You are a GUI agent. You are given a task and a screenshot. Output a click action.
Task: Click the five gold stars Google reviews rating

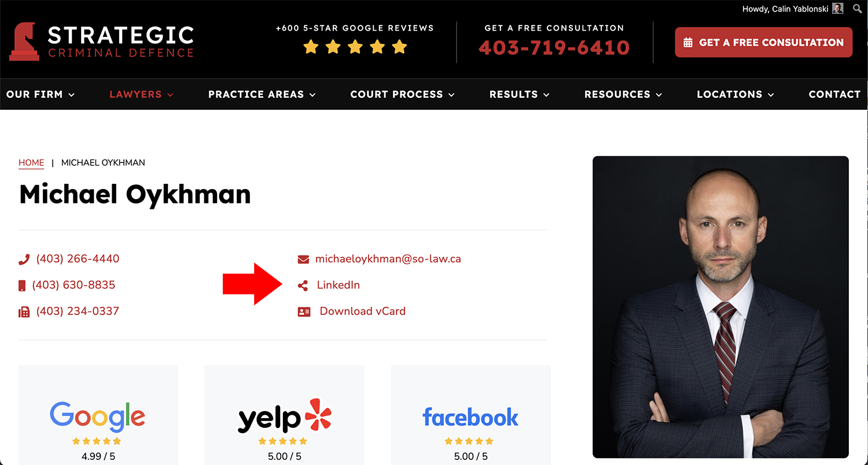pos(355,47)
